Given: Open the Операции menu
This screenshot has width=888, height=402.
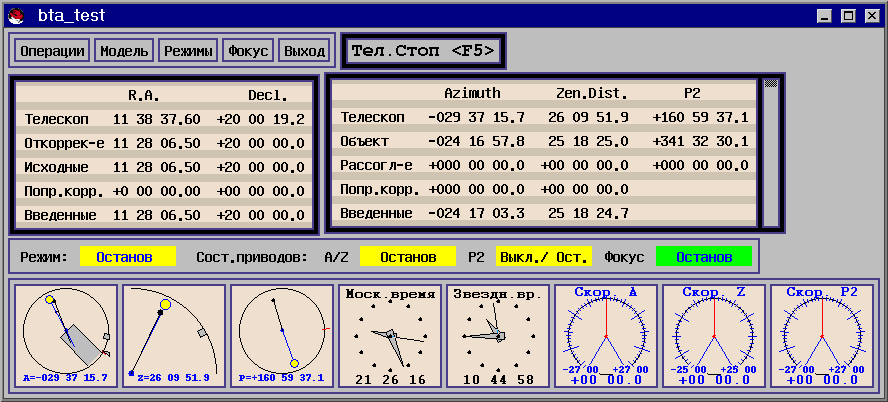Looking at the screenshot, I should pos(52,51).
